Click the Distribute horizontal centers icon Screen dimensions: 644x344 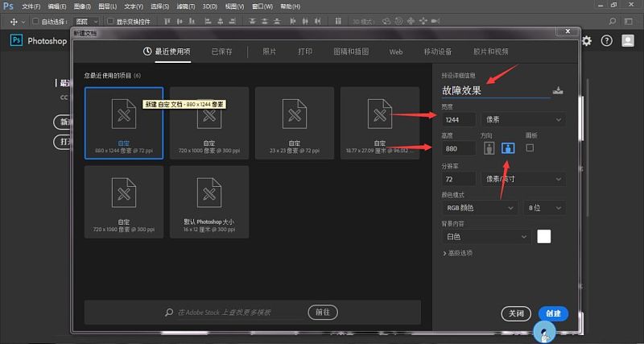pos(305,22)
